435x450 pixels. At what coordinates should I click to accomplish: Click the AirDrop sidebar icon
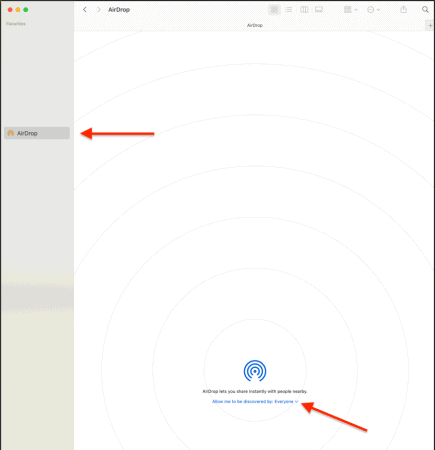(11, 133)
